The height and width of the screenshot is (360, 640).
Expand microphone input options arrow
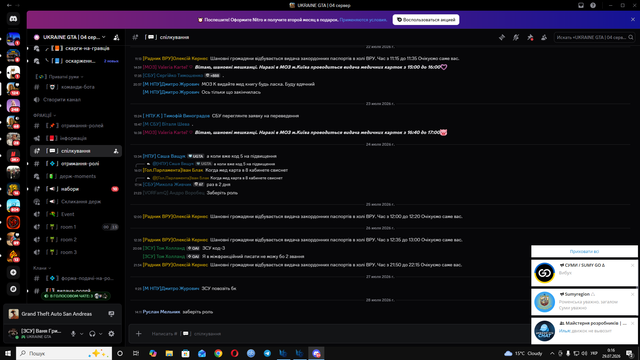(82, 334)
